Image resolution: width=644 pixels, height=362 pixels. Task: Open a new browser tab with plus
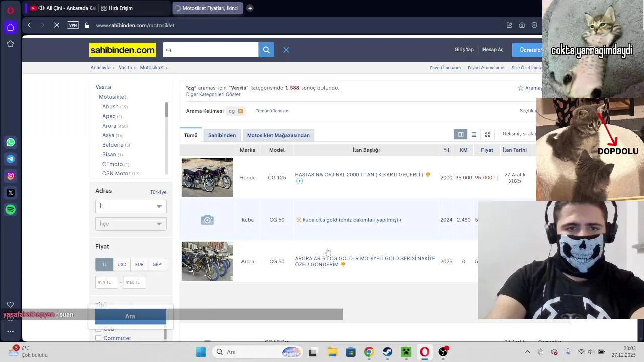[250, 8]
